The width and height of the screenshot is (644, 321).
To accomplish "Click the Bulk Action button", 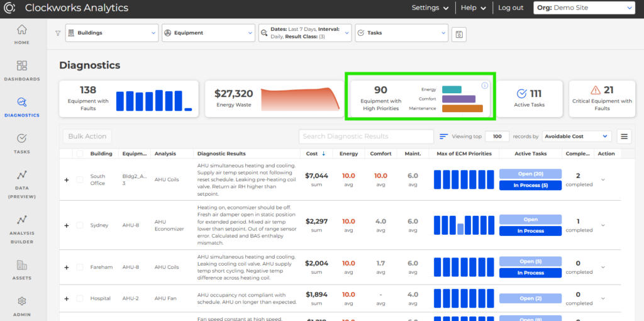I will click(87, 136).
